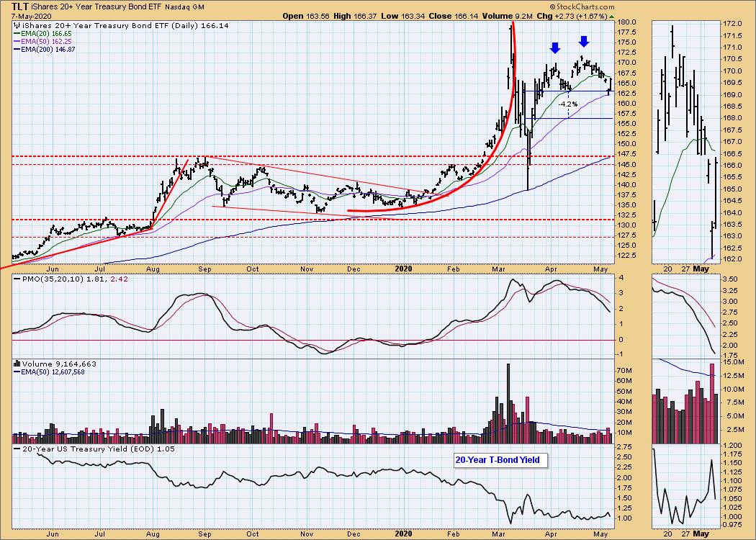Click the 122.5 price axis label
The height and width of the screenshot is (540, 756).
(626, 256)
